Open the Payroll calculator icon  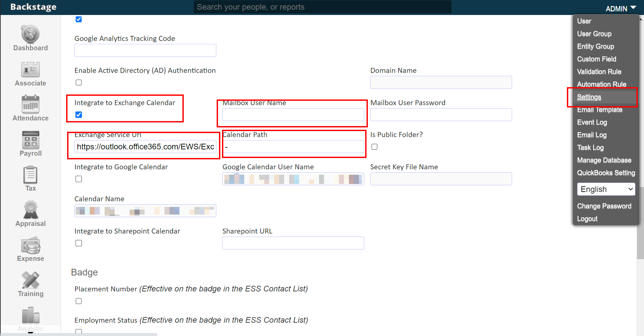[x=30, y=140]
